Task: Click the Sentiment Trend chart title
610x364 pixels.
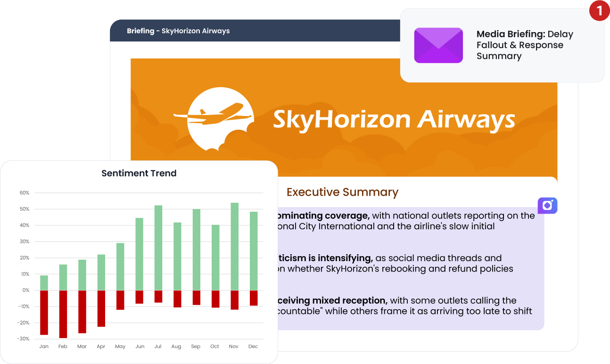Action: coord(139,174)
